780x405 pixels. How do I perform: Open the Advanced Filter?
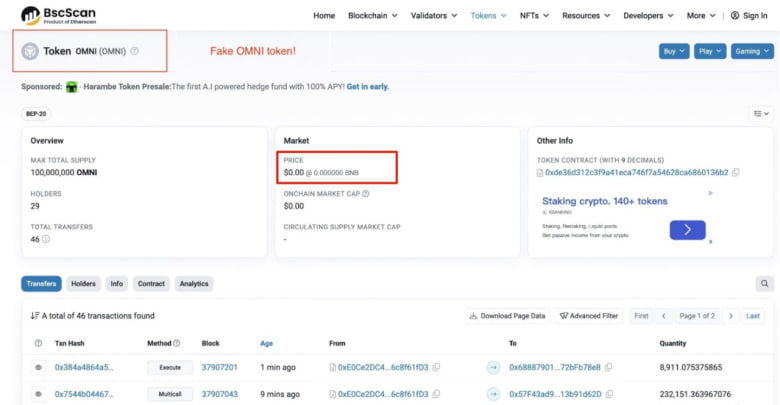(x=588, y=316)
